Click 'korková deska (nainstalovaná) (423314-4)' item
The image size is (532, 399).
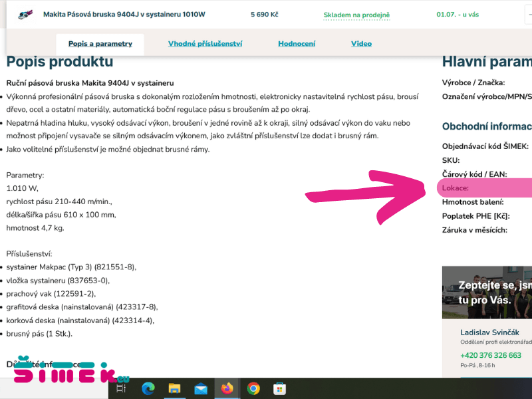click(80, 321)
